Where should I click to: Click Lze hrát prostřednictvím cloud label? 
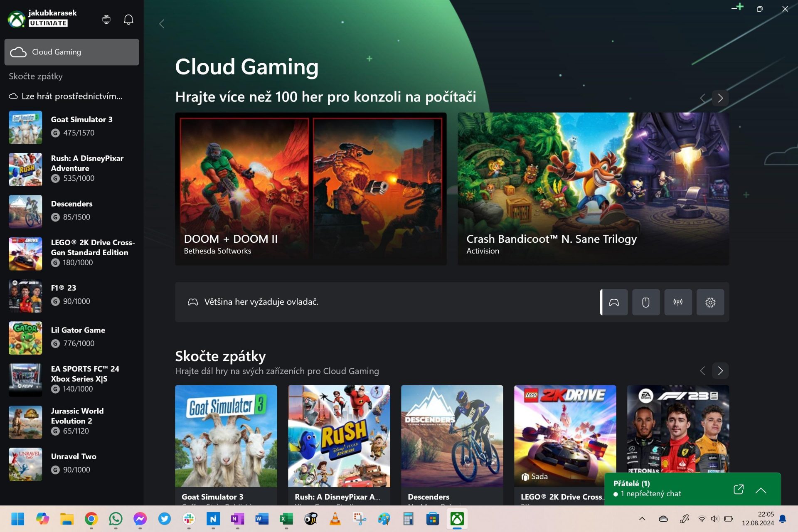point(66,96)
